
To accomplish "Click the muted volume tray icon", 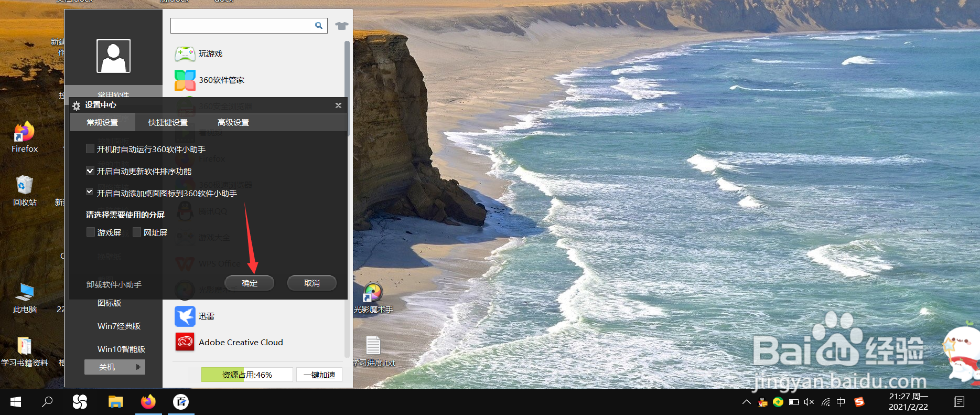I will (x=809, y=402).
